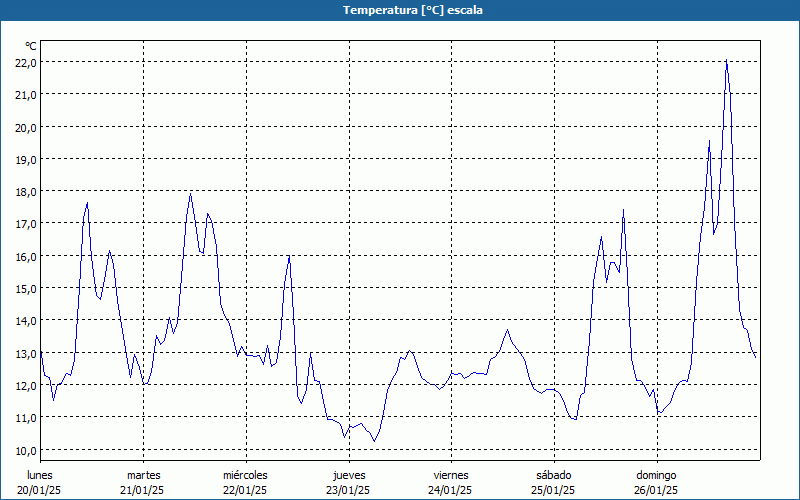This screenshot has width=800, height=500.
Task: Click the 22/01/25 date label
Action: (x=245, y=490)
